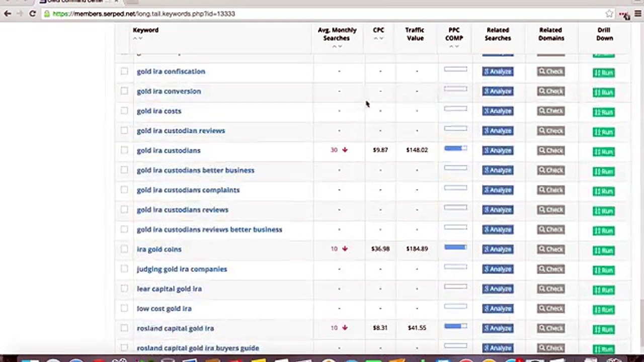Check related domains for gold ira custodian reviews
Screen dimensions: 644x362
550,131
